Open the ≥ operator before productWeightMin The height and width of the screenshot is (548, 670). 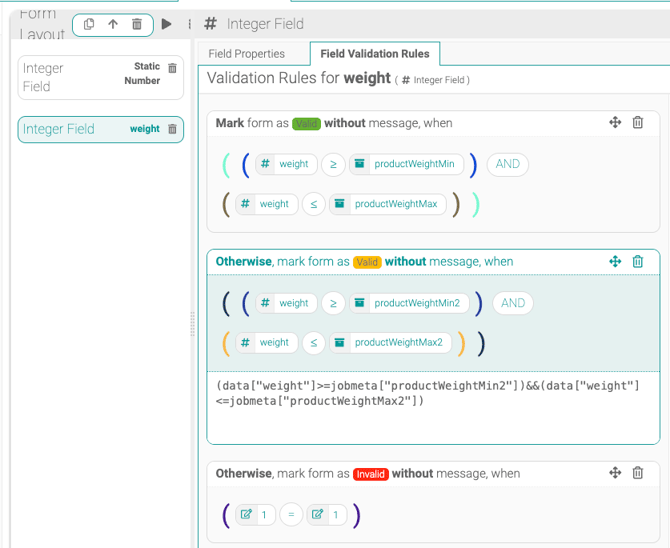tap(334, 164)
